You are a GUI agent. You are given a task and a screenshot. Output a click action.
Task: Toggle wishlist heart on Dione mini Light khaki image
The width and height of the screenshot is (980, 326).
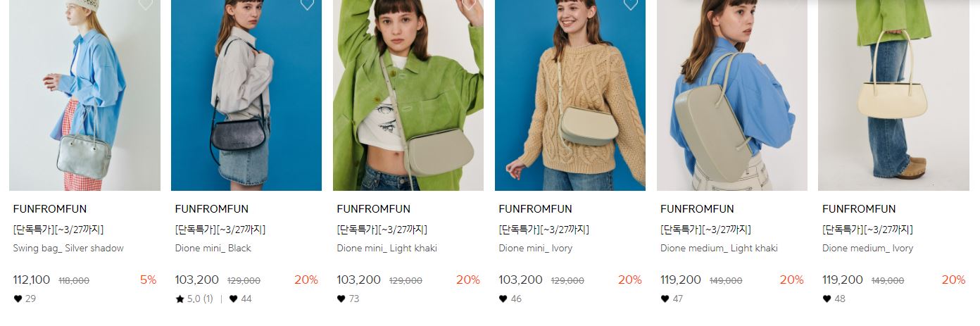[469, 4]
